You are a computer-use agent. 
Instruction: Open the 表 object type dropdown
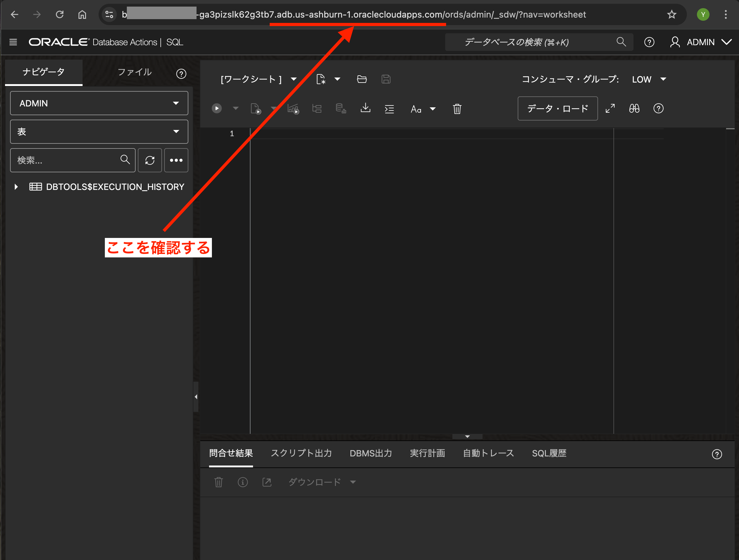point(99,132)
